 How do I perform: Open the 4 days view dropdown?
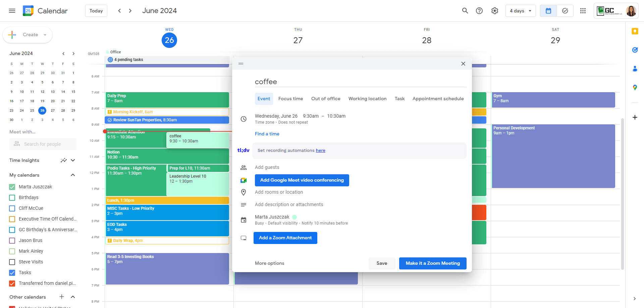pos(521,11)
